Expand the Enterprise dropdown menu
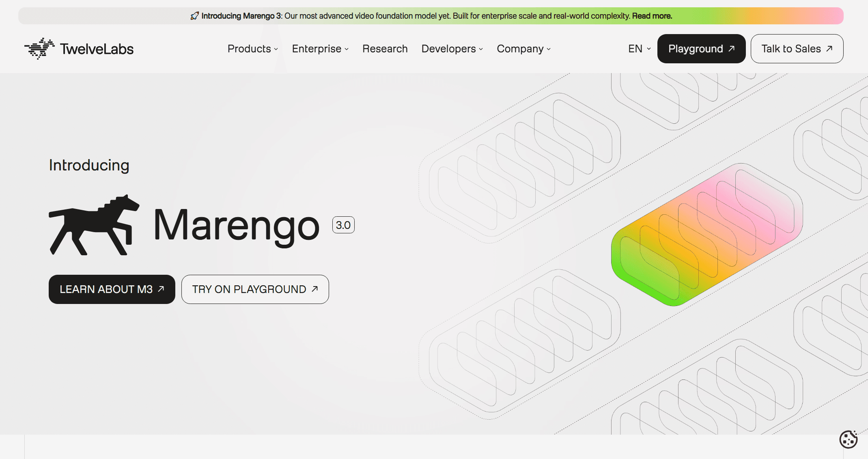 320,49
